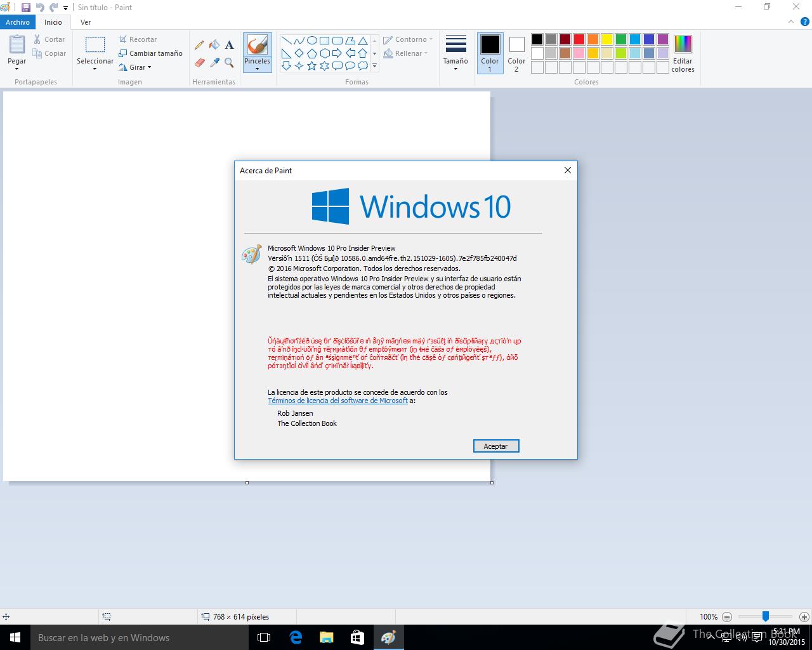The height and width of the screenshot is (650, 812).
Task: Select the straight line shape
Action: coord(286,41)
